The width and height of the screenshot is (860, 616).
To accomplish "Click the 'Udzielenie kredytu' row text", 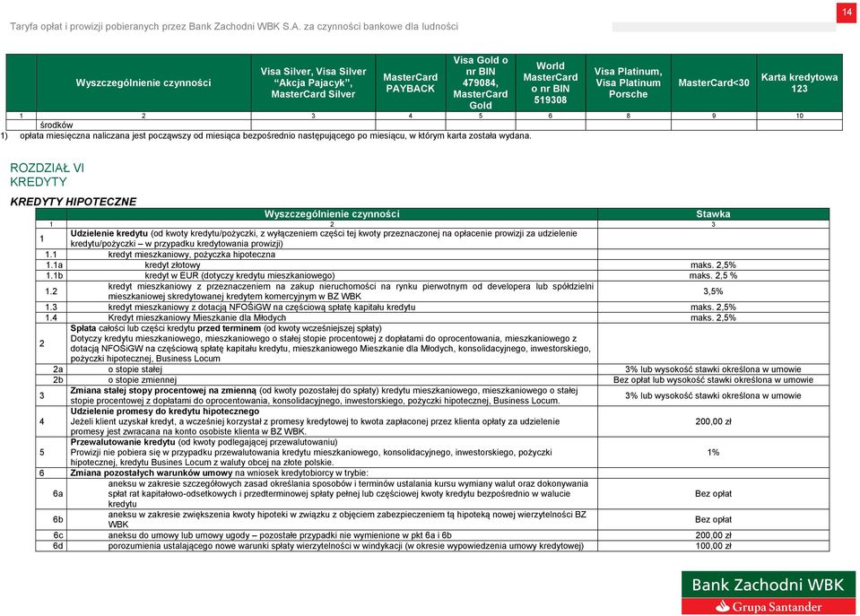I will [324, 239].
